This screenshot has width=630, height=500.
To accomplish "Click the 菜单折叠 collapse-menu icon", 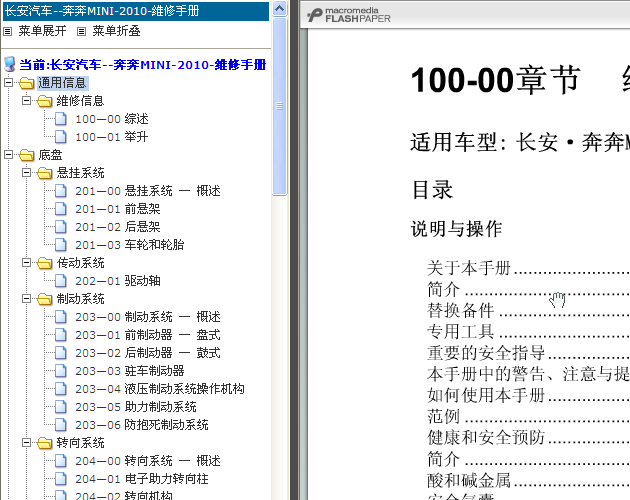I will [82, 31].
